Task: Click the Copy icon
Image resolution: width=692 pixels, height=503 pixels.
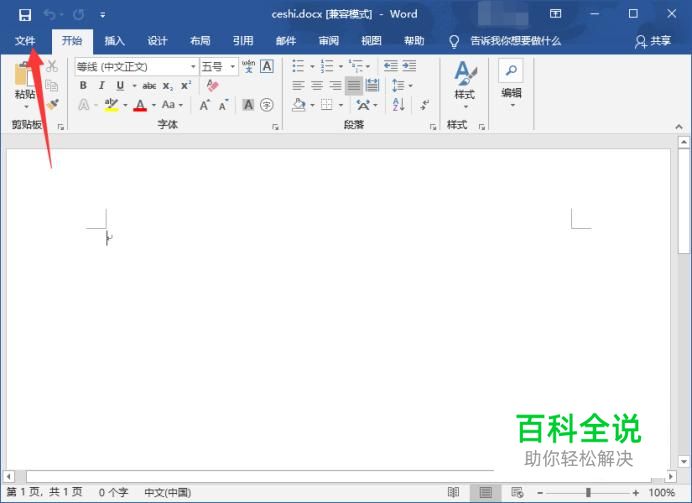Action: click(x=52, y=86)
